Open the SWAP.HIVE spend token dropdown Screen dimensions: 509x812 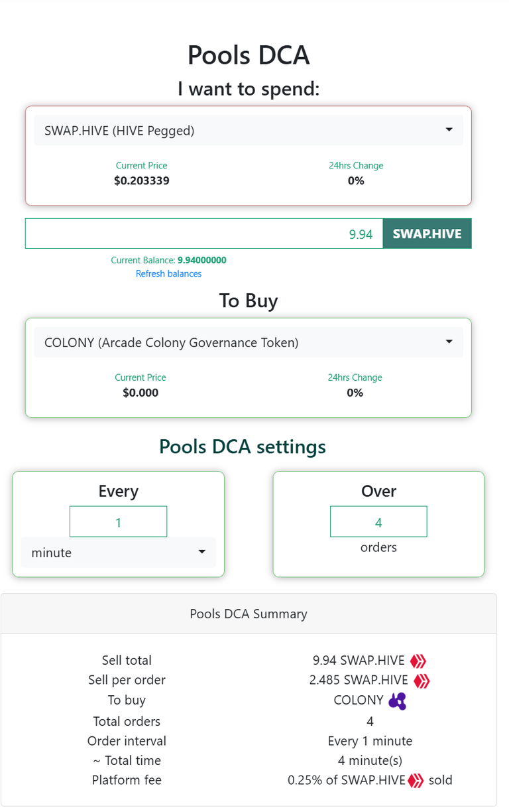[x=249, y=131]
